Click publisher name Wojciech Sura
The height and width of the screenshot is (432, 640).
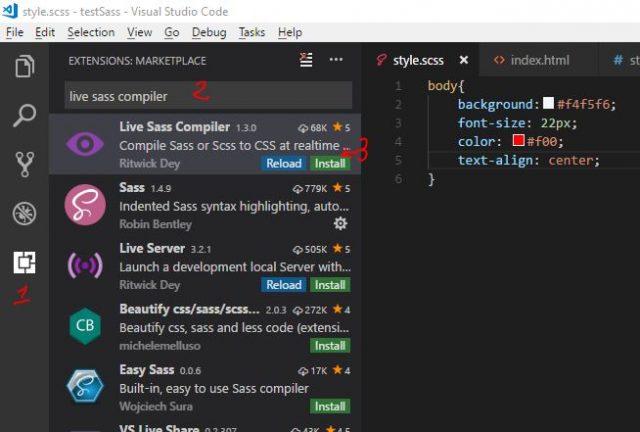[156, 407]
